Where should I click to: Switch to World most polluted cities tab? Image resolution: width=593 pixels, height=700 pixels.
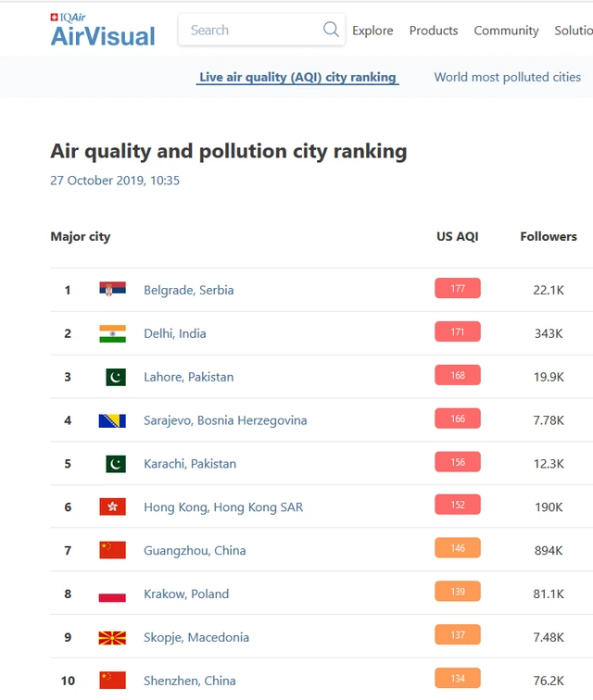[x=508, y=77]
